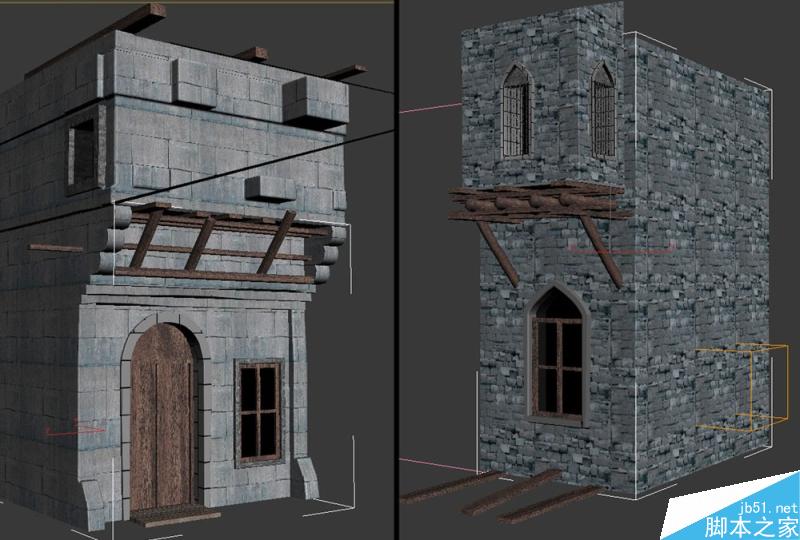Select the large pointed-arch window in right viewport
This screenshot has height=540, width=800.
tap(558, 355)
